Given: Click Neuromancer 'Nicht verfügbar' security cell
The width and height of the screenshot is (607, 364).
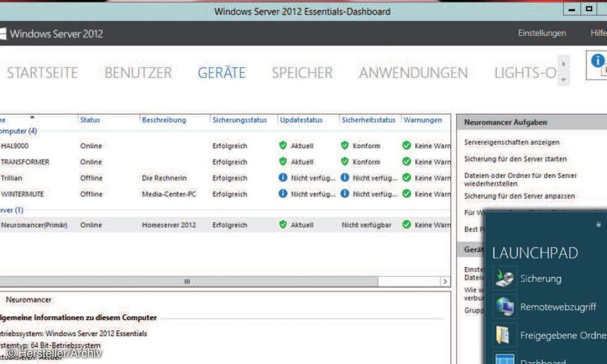Looking at the screenshot, I should [x=367, y=225].
